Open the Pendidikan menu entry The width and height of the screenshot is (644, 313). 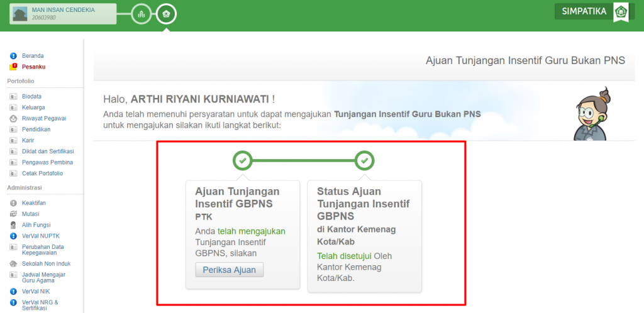(36, 129)
